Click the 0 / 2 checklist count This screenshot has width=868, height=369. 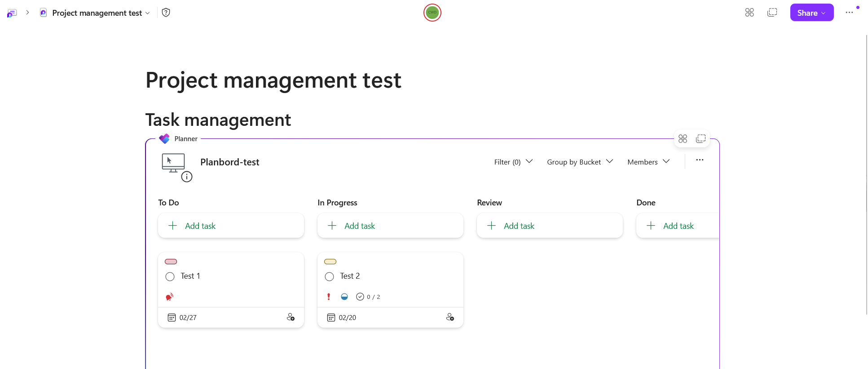coord(373,297)
